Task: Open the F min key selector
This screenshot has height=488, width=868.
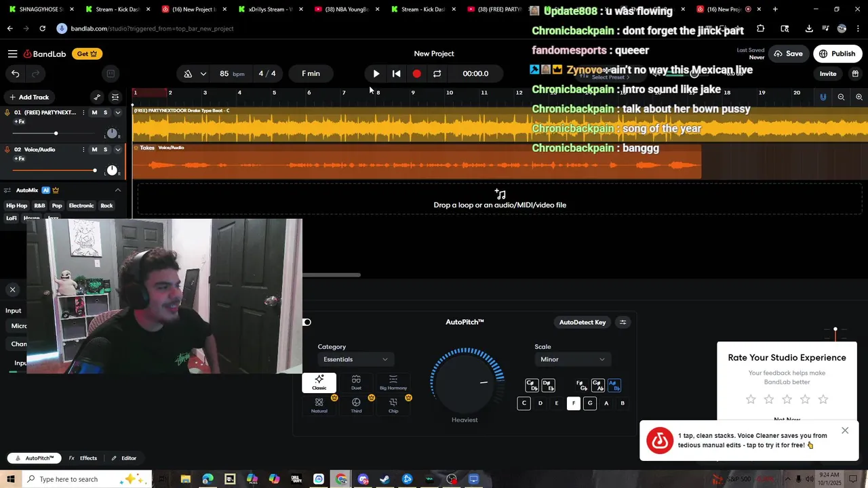Action: (311, 73)
